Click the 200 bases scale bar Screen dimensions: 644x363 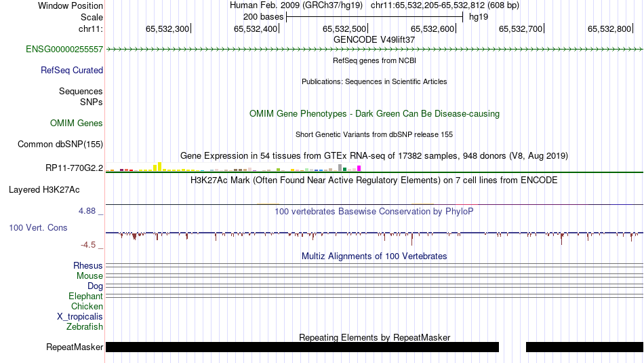coord(375,17)
